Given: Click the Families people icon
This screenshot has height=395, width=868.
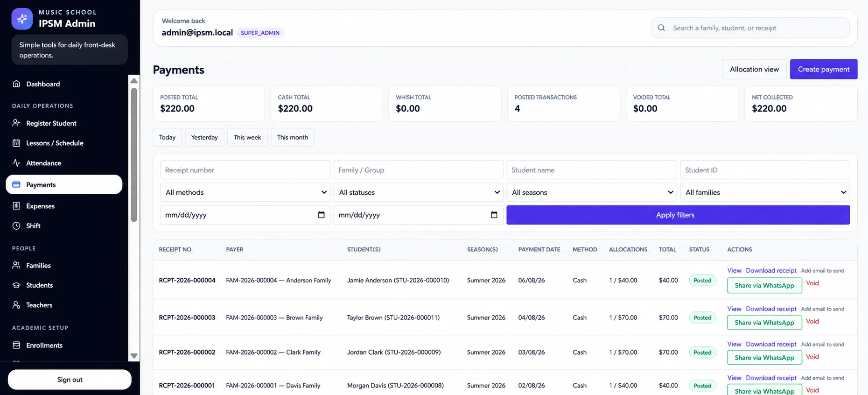Looking at the screenshot, I should click(16, 265).
